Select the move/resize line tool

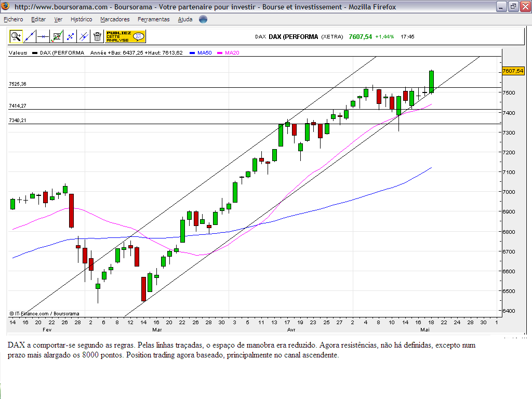[x=70, y=36]
